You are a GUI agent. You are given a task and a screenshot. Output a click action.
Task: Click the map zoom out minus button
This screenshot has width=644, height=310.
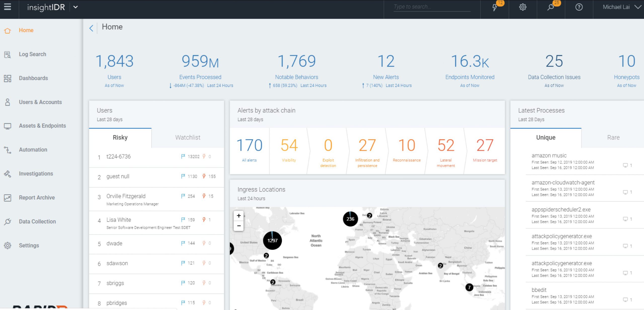pos(239,226)
